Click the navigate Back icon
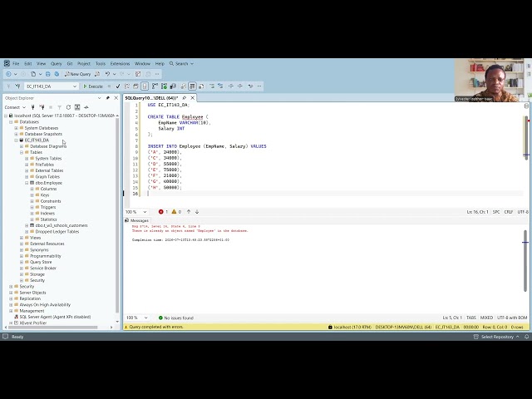Image resolution: width=532 pixels, height=399 pixels. point(8,74)
